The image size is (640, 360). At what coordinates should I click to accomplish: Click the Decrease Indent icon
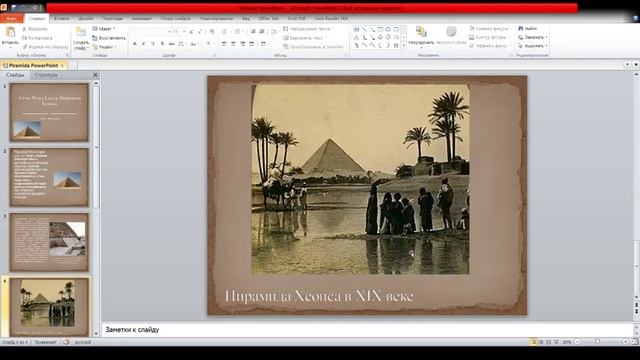253,31
